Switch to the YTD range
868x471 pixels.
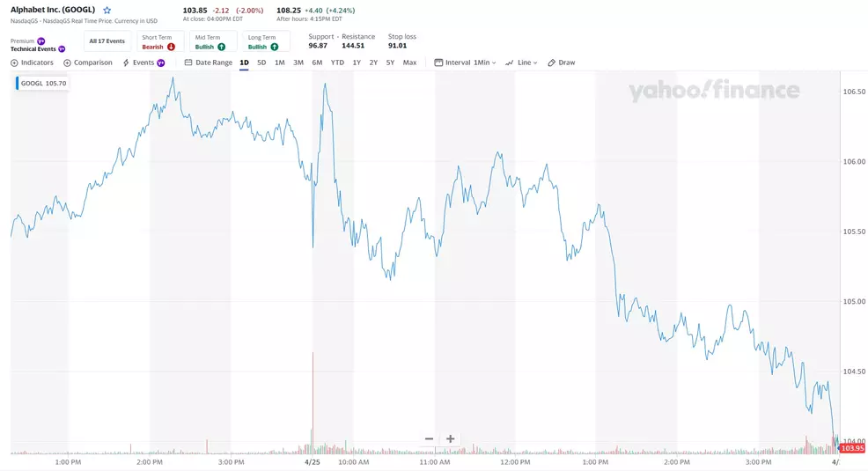337,63
